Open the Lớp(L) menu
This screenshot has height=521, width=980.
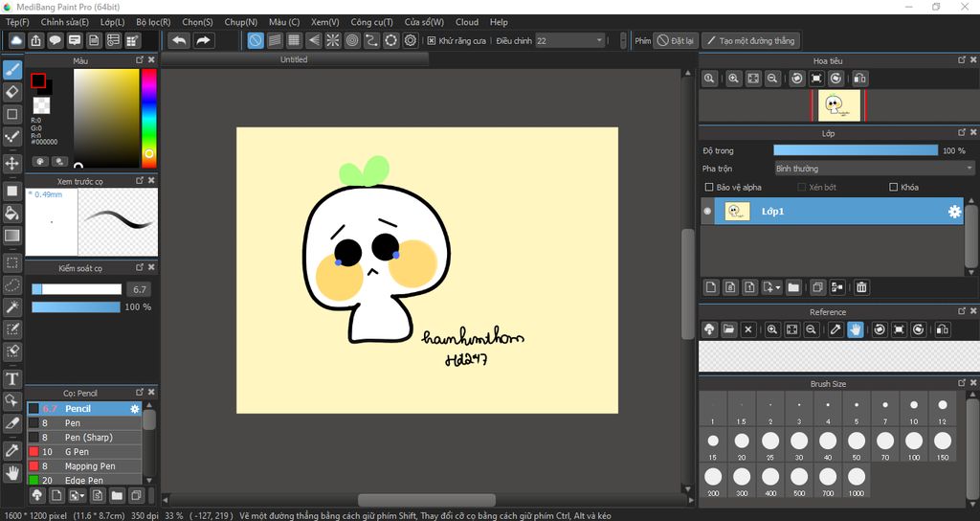(113, 22)
